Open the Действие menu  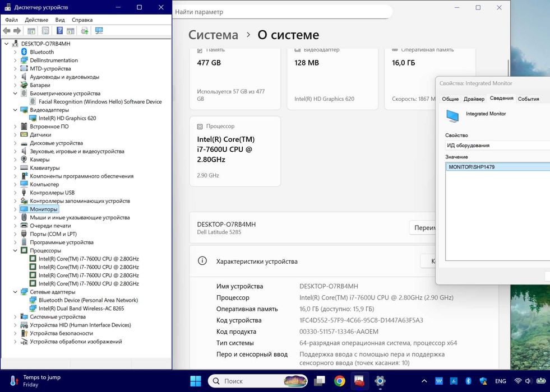point(36,20)
